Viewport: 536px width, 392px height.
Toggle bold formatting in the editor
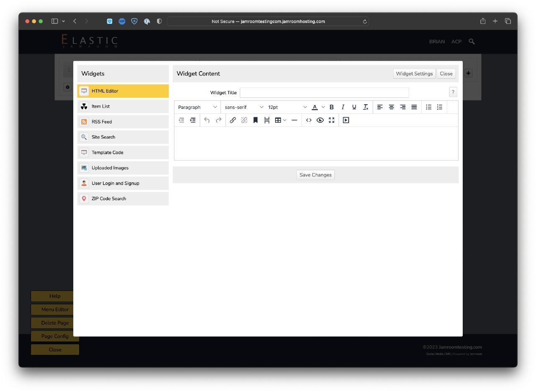tap(331, 107)
